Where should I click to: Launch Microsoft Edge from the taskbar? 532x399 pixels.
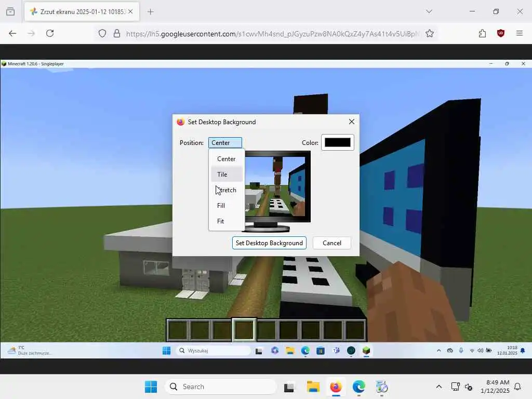click(x=358, y=387)
